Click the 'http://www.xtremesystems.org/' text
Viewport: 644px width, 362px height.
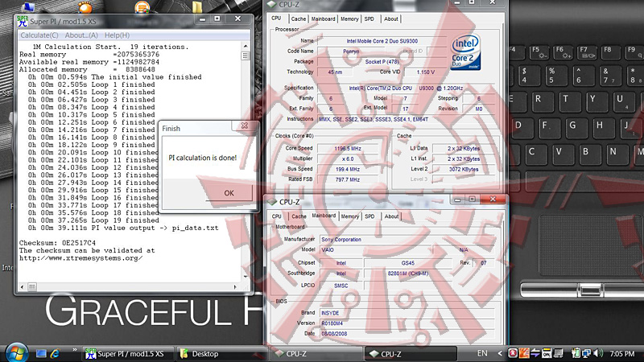(81, 258)
